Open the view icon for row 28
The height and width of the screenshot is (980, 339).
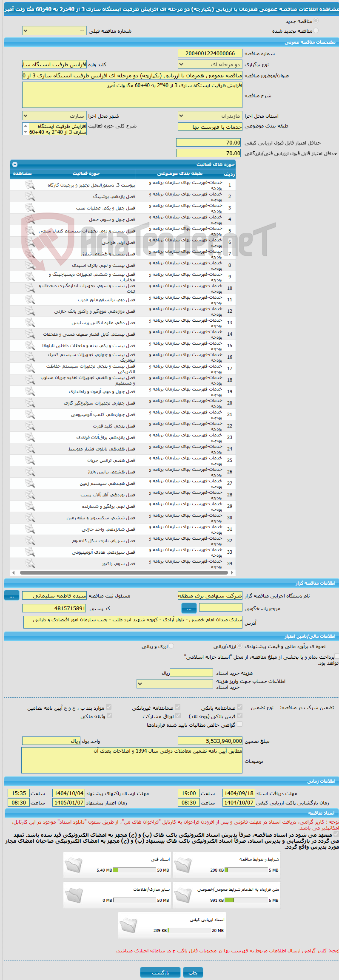pyautogui.click(x=30, y=495)
